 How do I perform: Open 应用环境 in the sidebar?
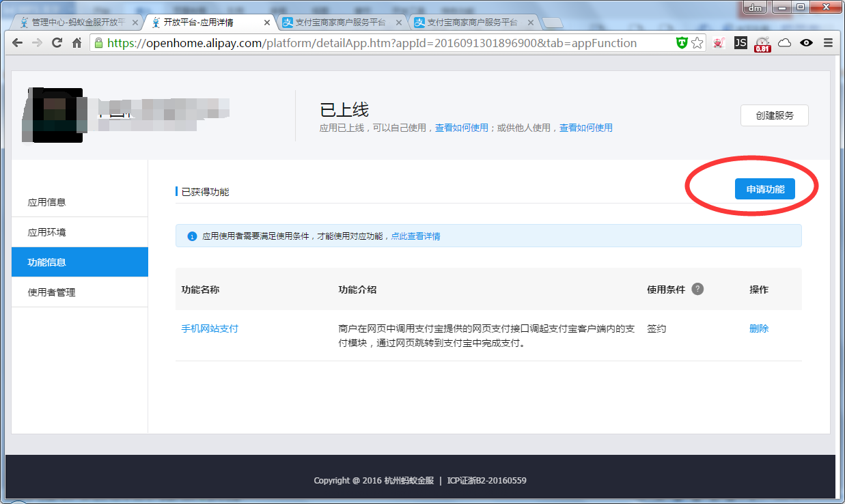coord(80,232)
